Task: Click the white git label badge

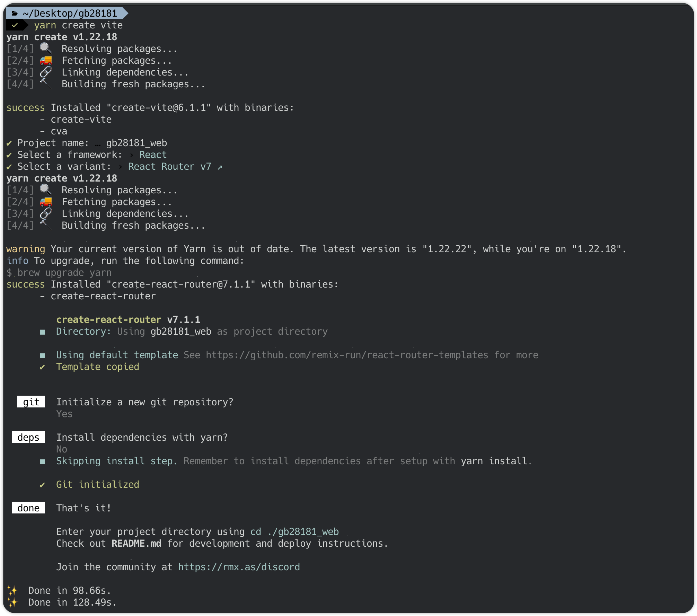Action: (x=31, y=402)
